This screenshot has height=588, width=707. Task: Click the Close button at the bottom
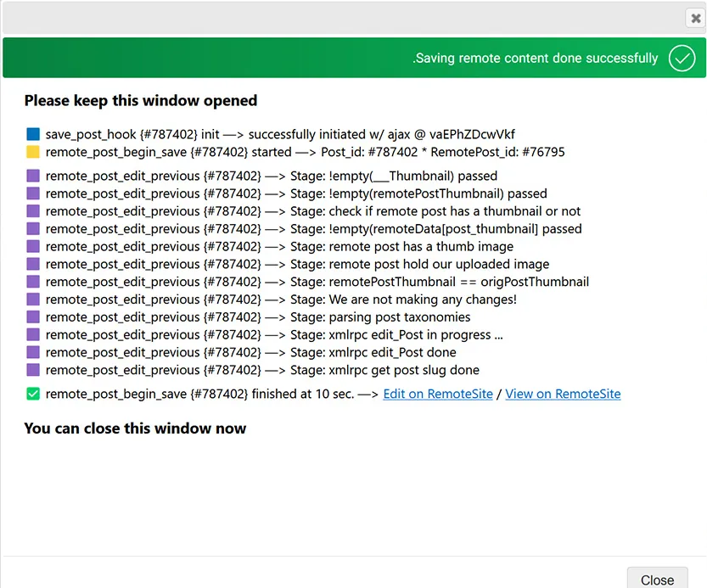point(658,579)
